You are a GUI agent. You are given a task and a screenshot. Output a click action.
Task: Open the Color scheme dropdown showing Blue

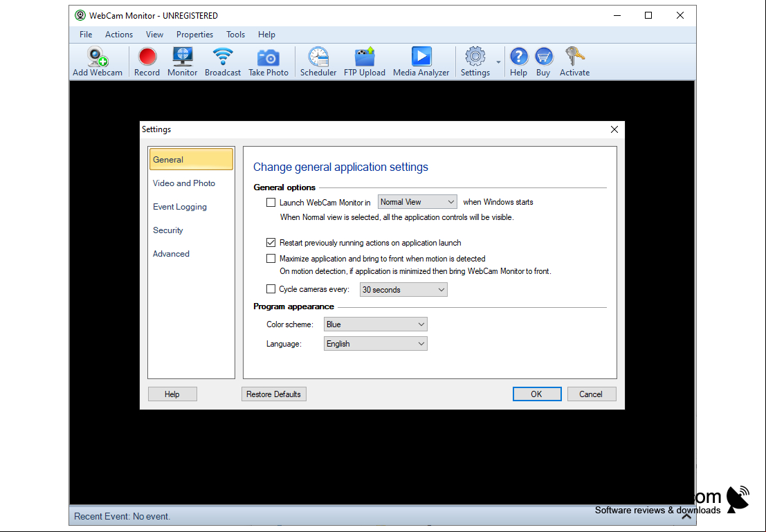(375, 324)
